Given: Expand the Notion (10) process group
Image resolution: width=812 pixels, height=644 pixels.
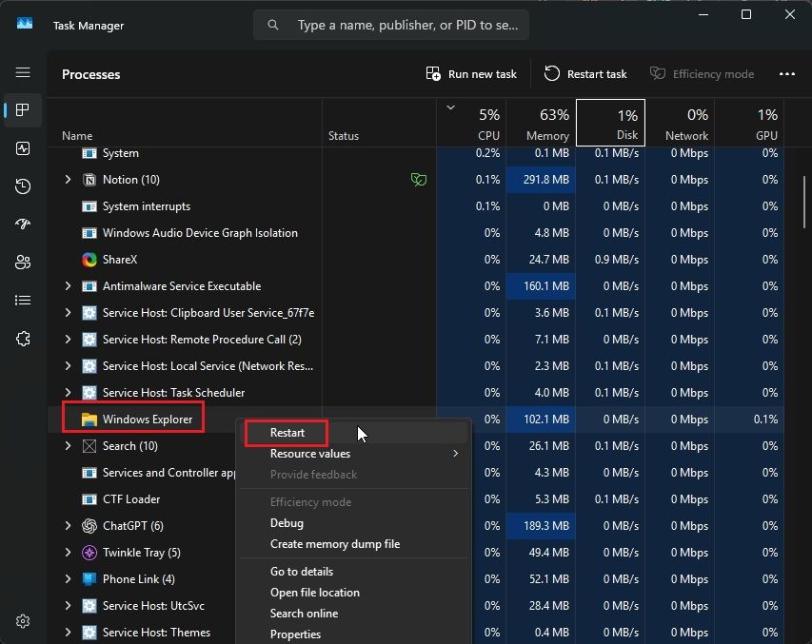Looking at the screenshot, I should [68, 180].
